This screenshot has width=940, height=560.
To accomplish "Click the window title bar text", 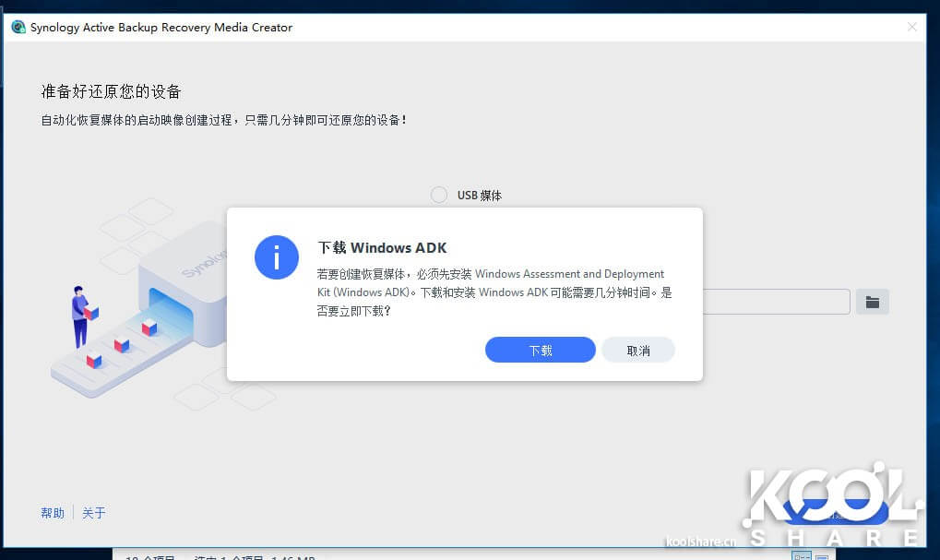I will pos(161,28).
